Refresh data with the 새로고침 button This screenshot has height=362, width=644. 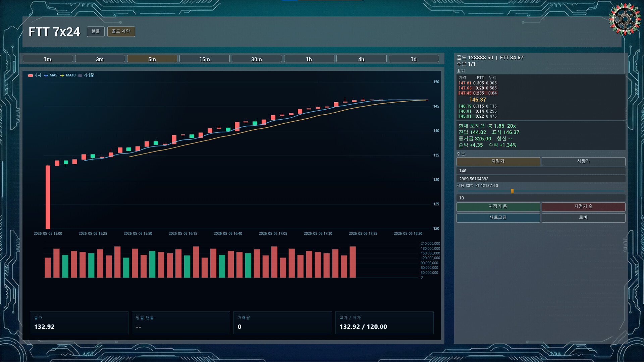coord(498,218)
